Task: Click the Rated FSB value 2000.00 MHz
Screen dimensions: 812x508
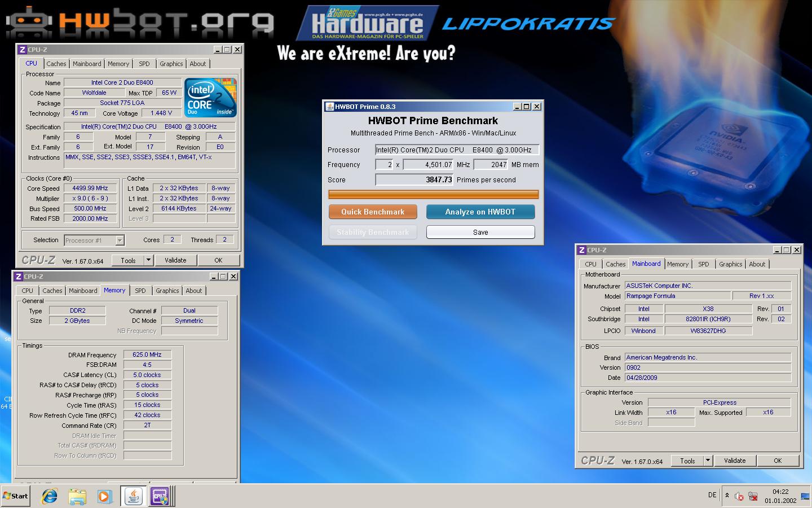Action: pos(90,218)
